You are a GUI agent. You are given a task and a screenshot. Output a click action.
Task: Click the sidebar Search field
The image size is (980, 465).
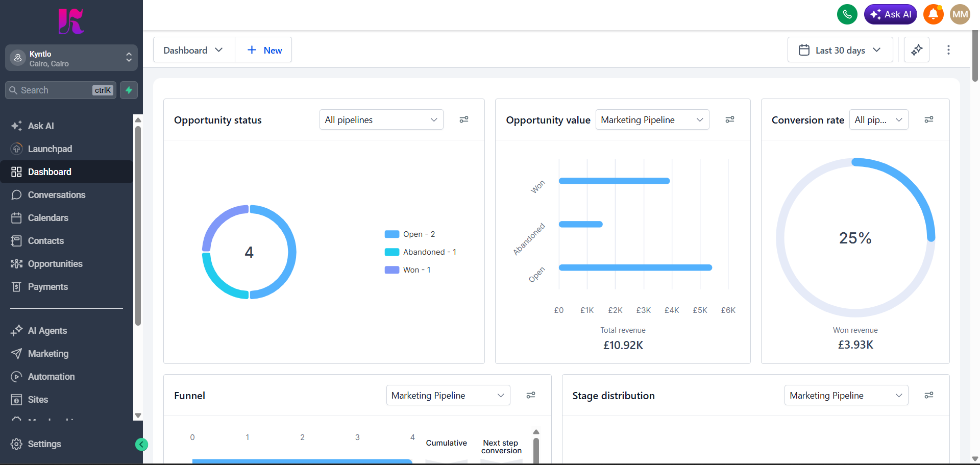pos(61,90)
